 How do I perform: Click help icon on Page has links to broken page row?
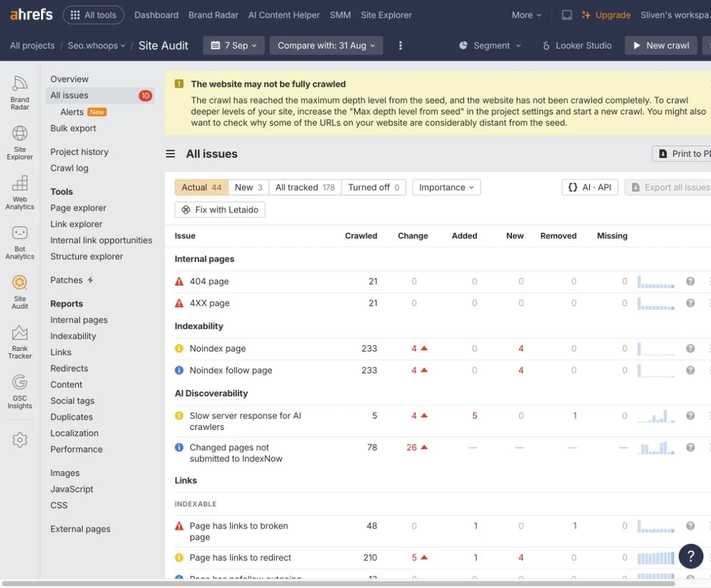[690, 526]
